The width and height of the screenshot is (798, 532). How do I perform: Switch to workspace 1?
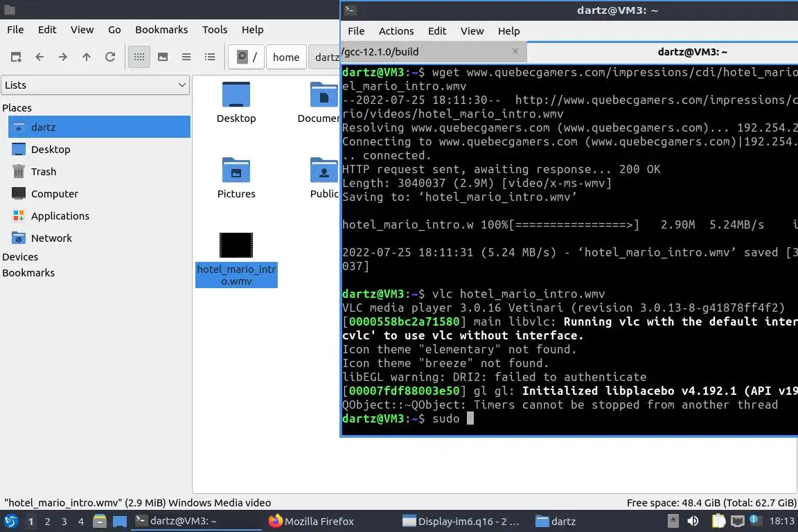pyautogui.click(x=31, y=522)
